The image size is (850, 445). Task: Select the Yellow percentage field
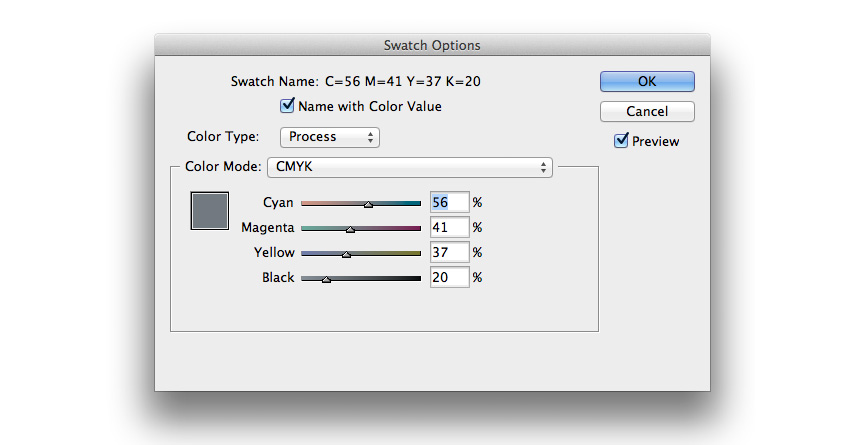449,252
